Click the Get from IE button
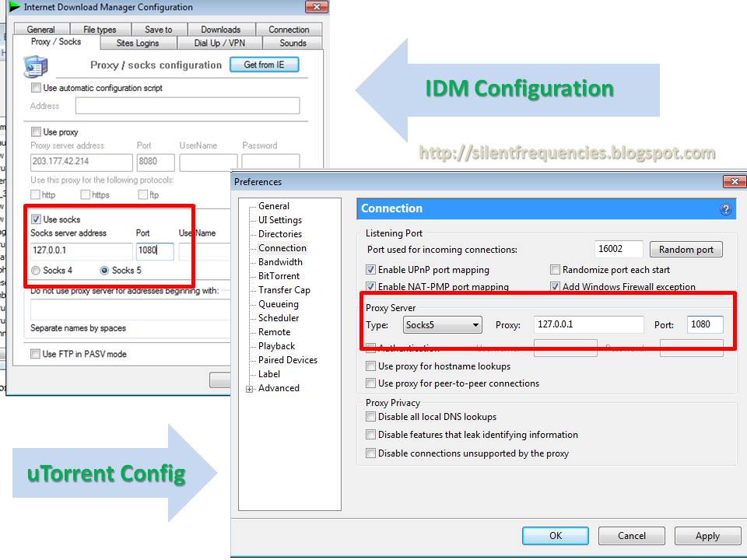Viewport: 747px width, 560px height. pos(265,65)
